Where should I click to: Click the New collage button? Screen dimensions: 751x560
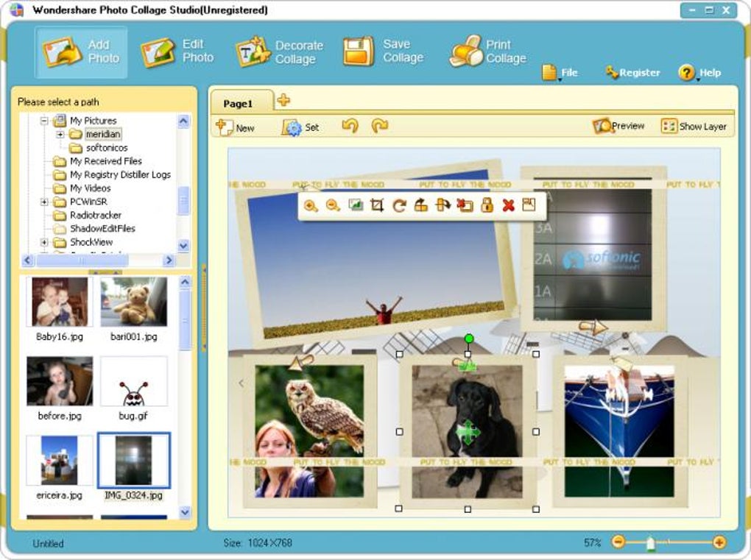pyautogui.click(x=235, y=128)
